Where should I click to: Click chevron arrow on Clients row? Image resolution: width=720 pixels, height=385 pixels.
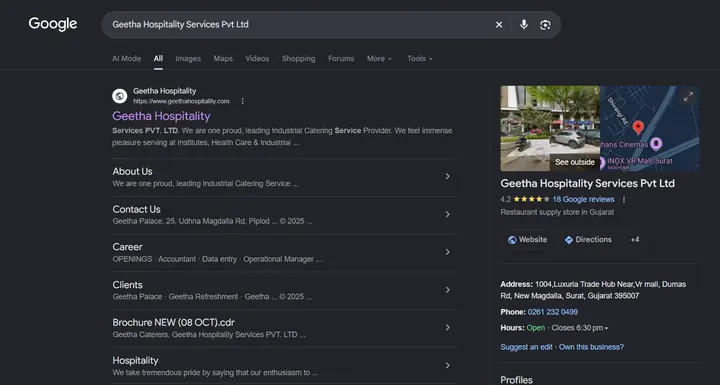coord(448,290)
